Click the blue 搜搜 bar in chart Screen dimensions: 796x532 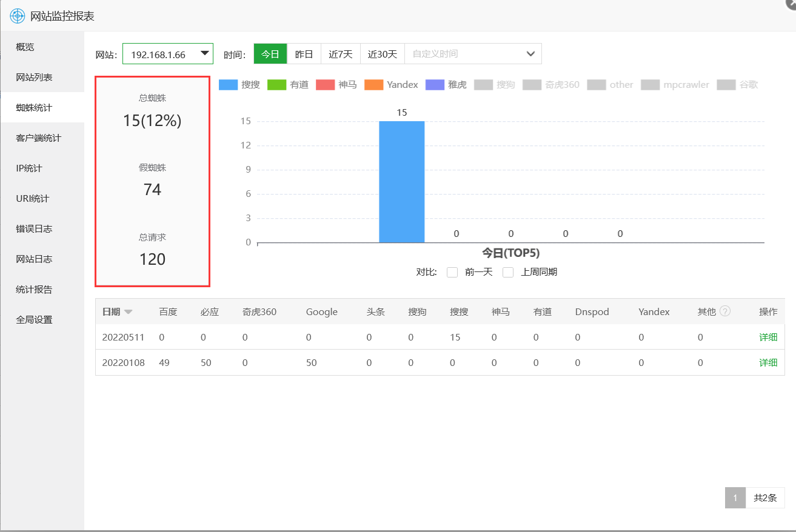pyautogui.click(x=402, y=182)
